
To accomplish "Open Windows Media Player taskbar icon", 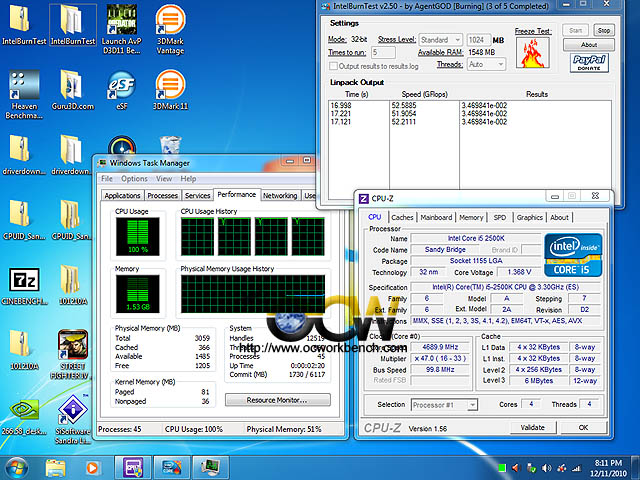I will pos(93,468).
